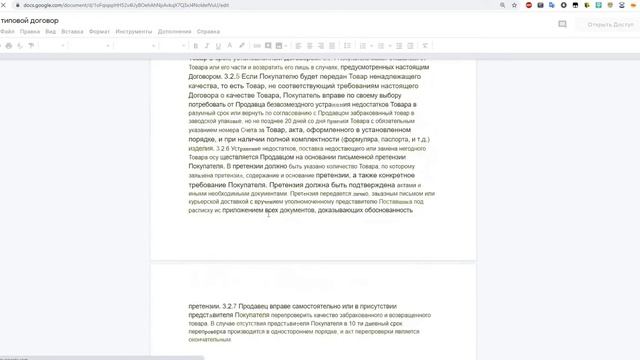Open the text color picker
Viewport: 640px width, 360px height.
tap(230, 46)
